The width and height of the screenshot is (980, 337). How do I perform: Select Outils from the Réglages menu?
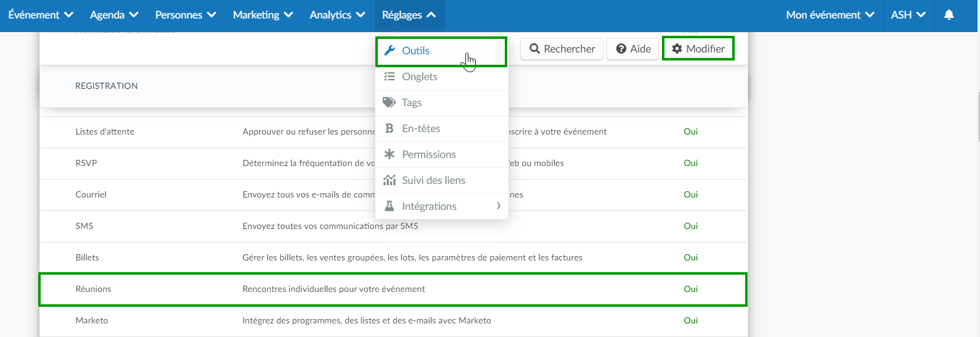tap(441, 51)
